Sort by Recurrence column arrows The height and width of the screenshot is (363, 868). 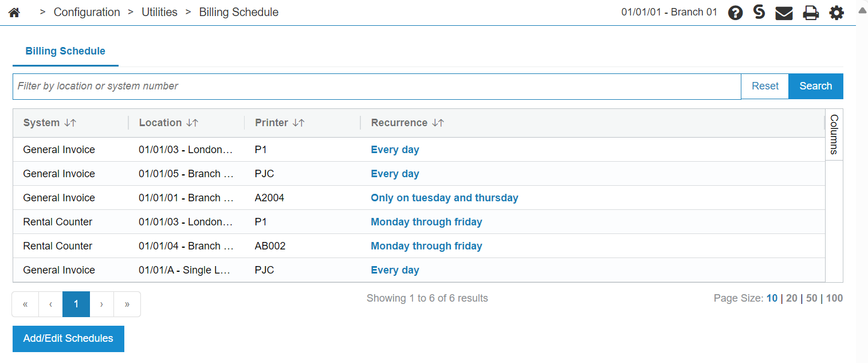[438, 123]
